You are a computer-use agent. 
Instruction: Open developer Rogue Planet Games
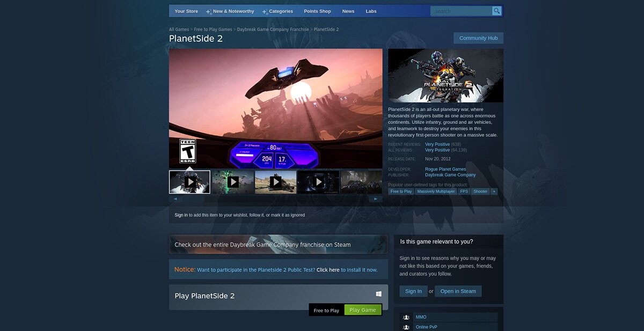click(x=445, y=169)
